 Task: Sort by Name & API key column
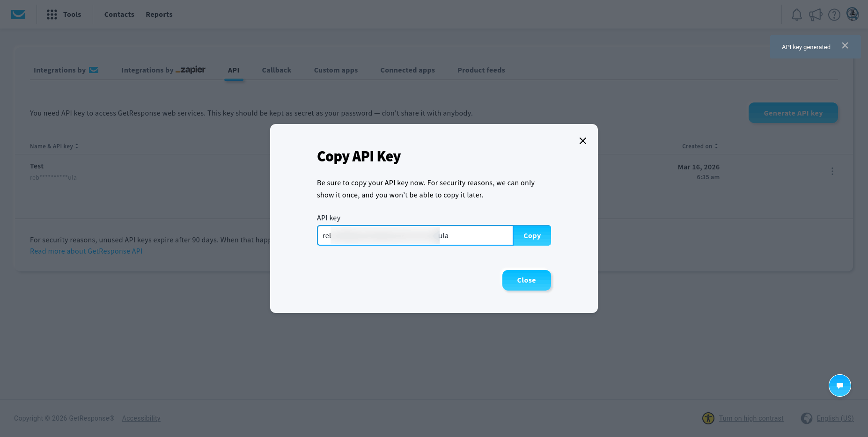click(x=54, y=146)
